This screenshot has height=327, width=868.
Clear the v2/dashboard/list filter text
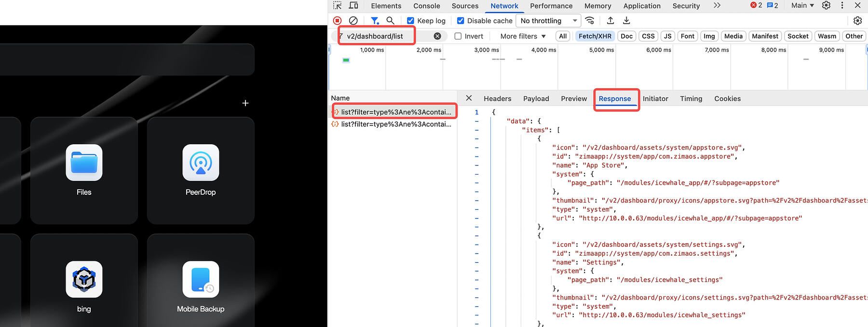click(x=437, y=36)
